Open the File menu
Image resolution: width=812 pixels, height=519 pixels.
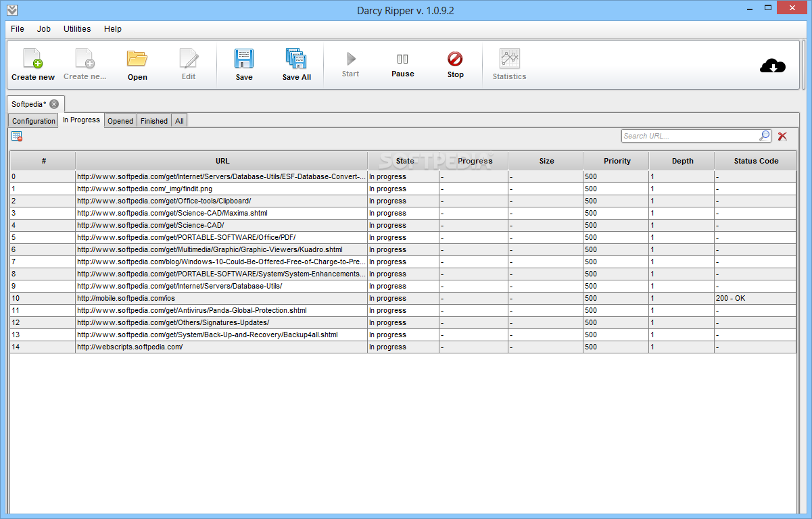18,29
